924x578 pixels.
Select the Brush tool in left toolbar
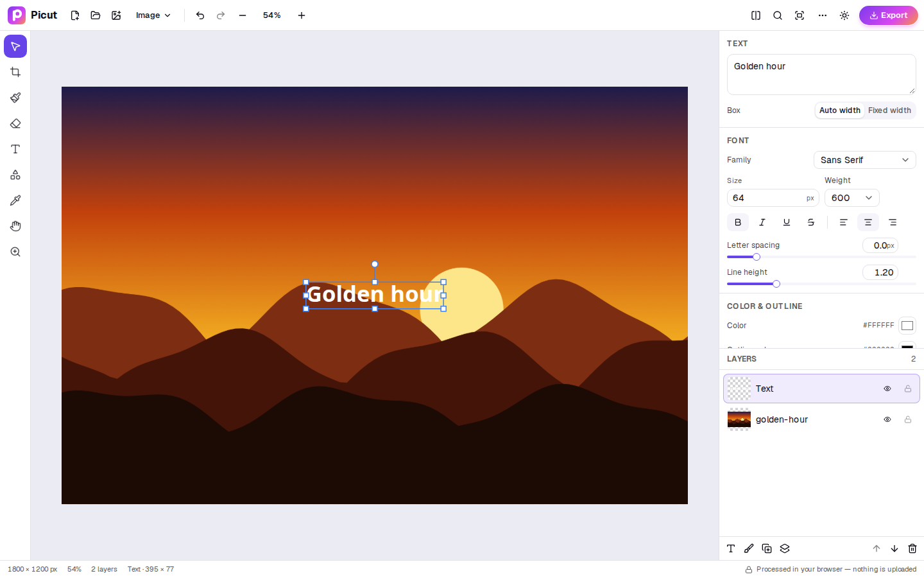[x=15, y=98]
